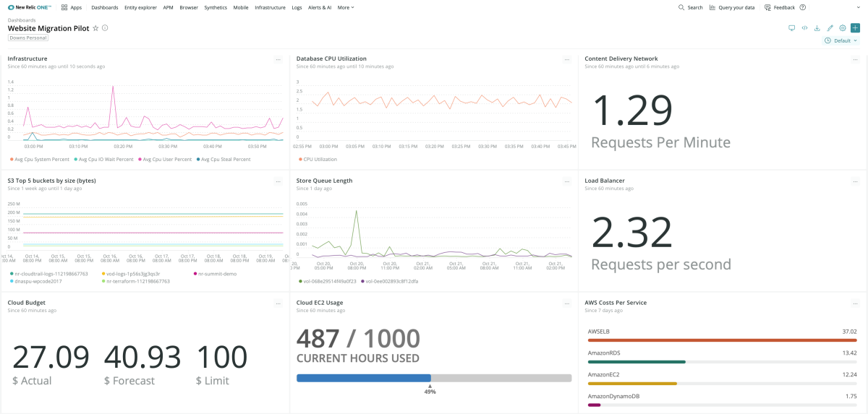The height and width of the screenshot is (414, 868).
Task: Toggle Avg Cpu System Percent legend series
Action: pyautogui.click(x=39, y=159)
